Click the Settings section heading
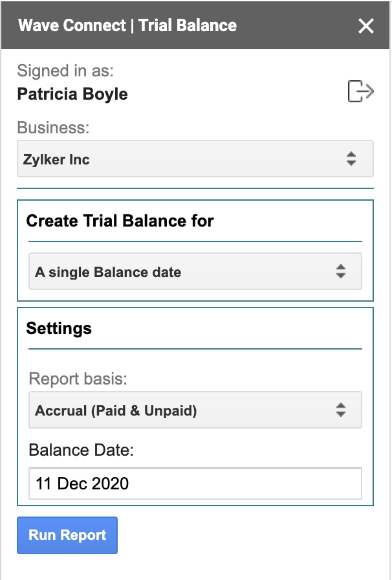 click(x=60, y=328)
